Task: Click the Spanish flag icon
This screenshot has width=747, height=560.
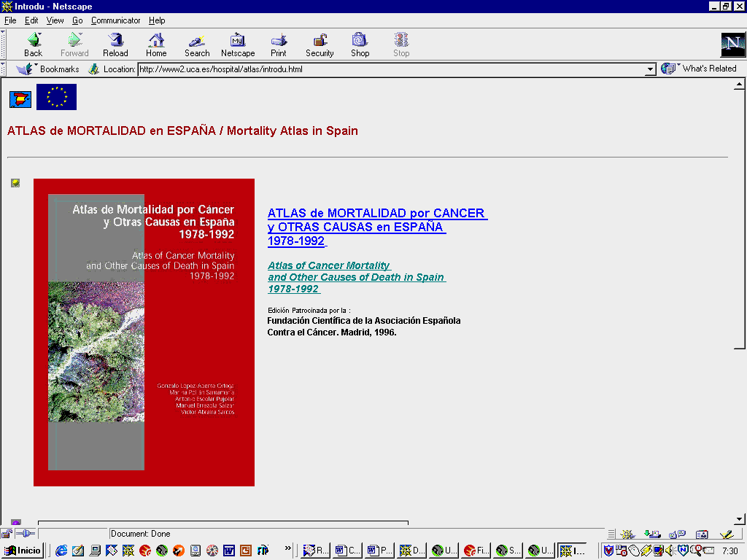Action: coord(20,99)
